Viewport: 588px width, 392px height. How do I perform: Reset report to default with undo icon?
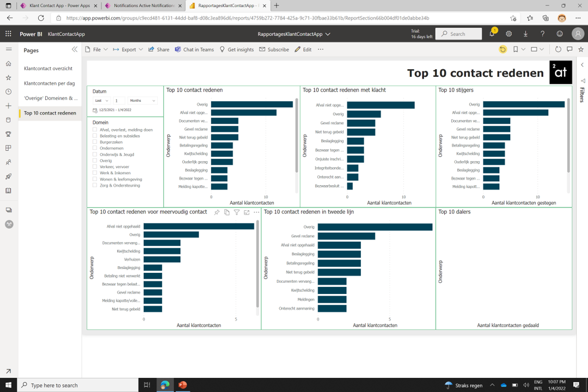tap(503, 50)
